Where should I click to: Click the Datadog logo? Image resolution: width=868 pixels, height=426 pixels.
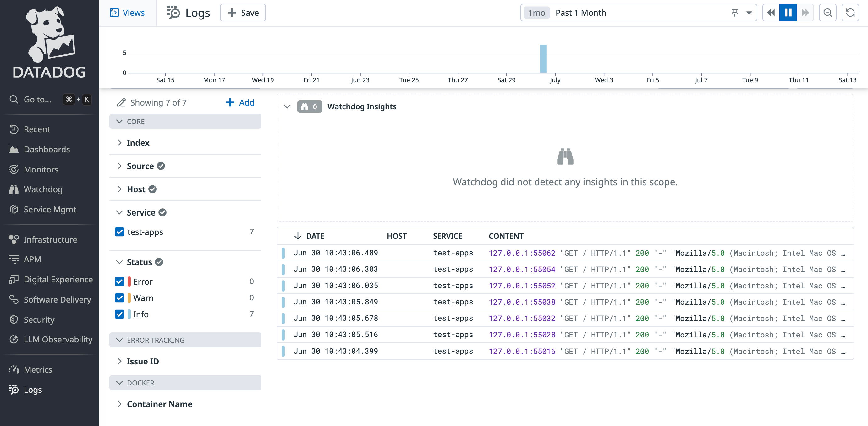(x=49, y=42)
